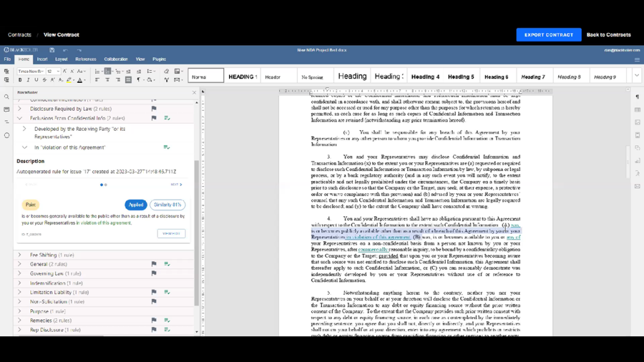644x362 pixels.
Task: Expand the Governing Law group
Action: (19, 273)
